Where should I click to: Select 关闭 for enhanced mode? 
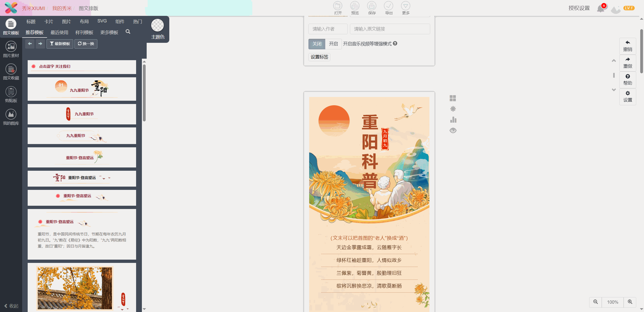click(x=317, y=44)
